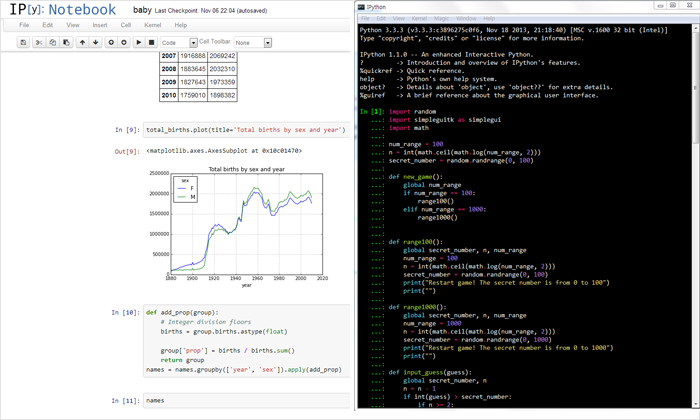Open the notebook View menu
The height and width of the screenshot is (420, 700).
[73, 25]
